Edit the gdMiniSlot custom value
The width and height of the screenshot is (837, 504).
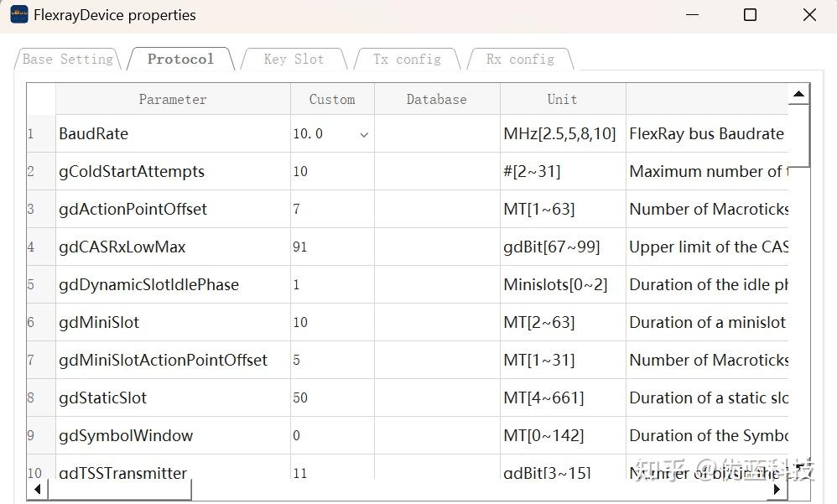click(332, 323)
